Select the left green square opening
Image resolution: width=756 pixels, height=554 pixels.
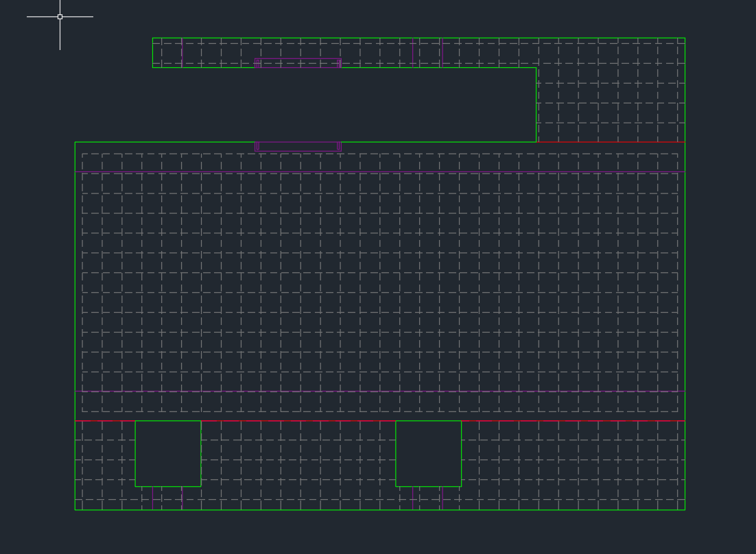click(x=168, y=453)
